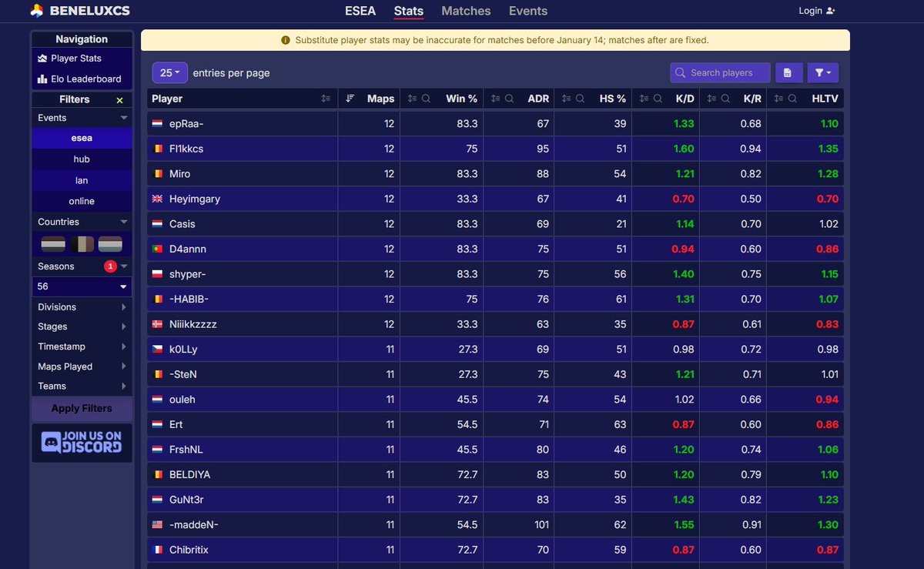Click the 101 ADR value for -maddeN-
This screenshot has width=924, height=569.
click(540, 524)
